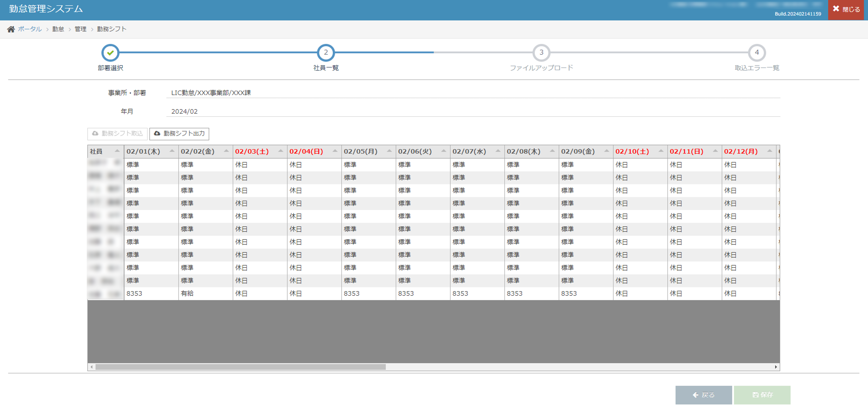Click the 戻る back button
Image resolution: width=868 pixels, height=408 pixels.
704,395
